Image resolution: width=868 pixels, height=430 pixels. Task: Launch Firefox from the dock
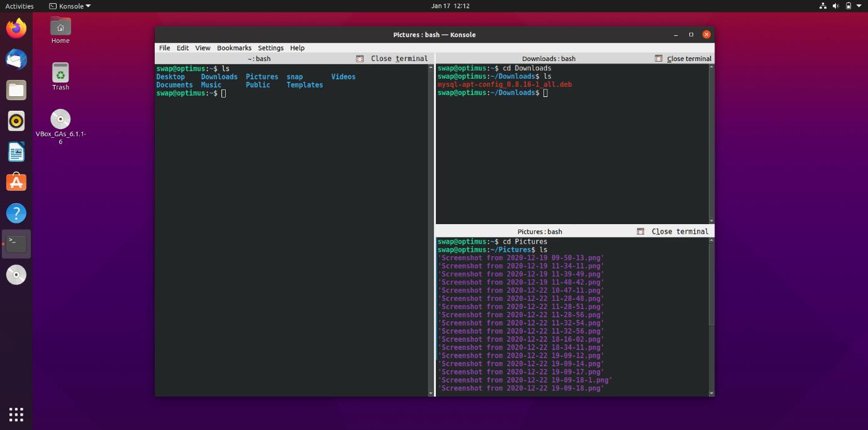tap(16, 28)
